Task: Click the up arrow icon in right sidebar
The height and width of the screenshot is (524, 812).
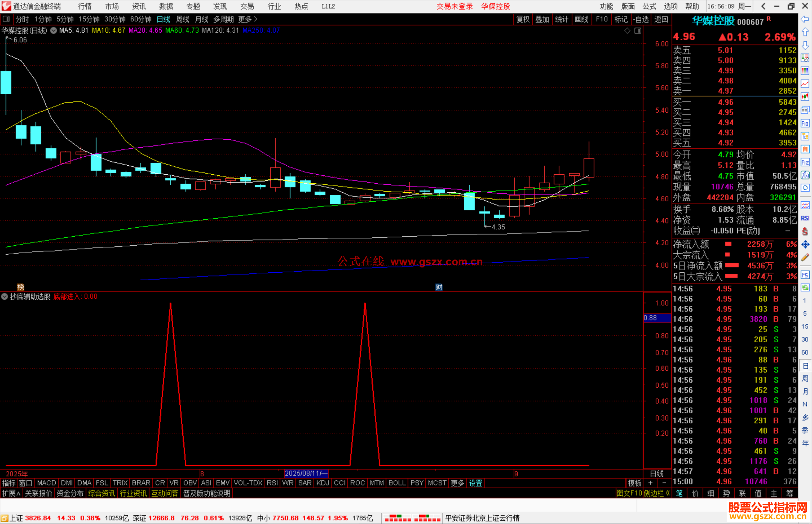Action: tap(805, 32)
